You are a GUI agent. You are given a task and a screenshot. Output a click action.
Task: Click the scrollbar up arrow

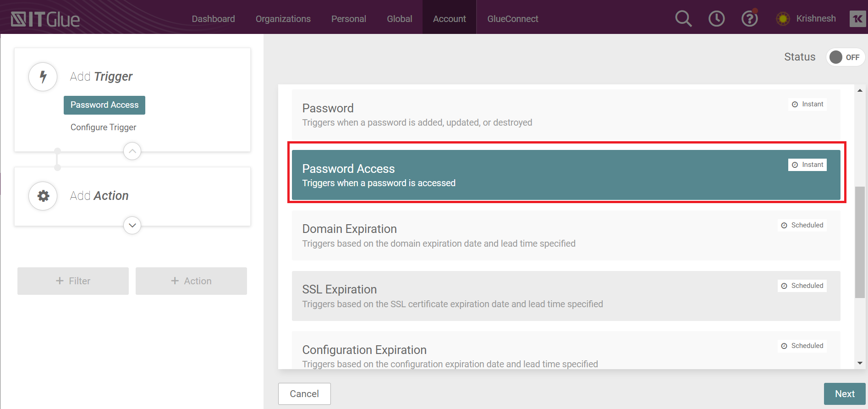(x=860, y=90)
